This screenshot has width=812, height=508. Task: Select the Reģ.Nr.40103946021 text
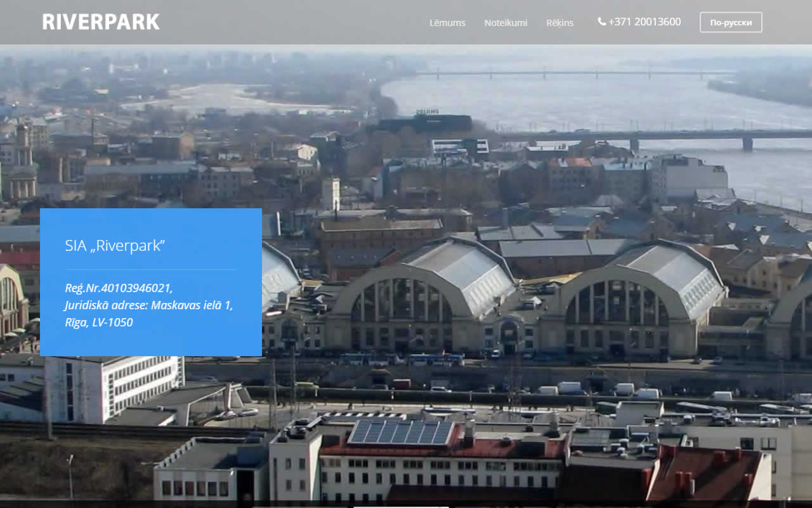pos(119,288)
